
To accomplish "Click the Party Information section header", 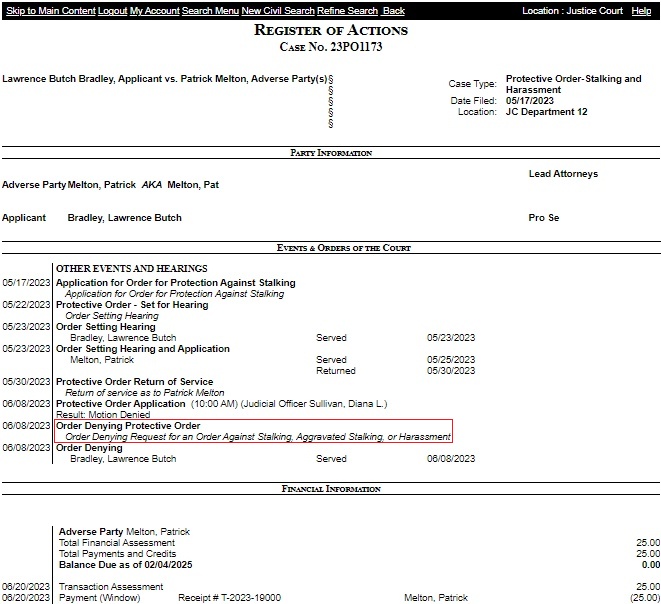I will [331, 153].
